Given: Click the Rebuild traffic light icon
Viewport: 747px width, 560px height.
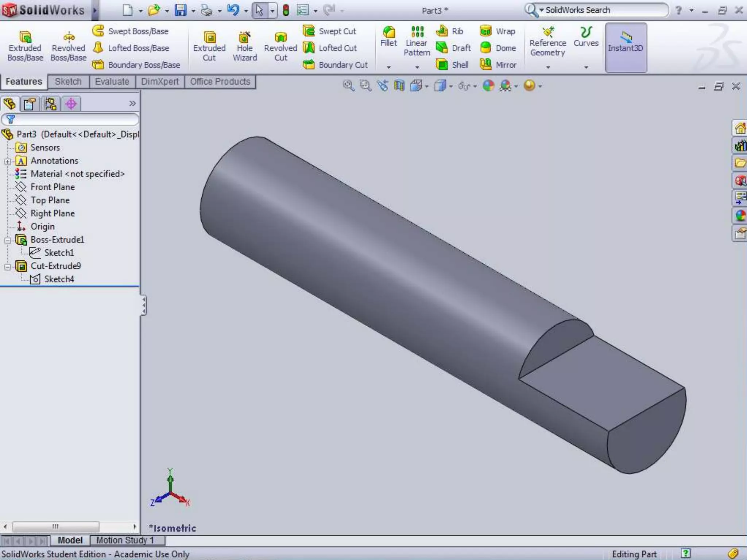Looking at the screenshot, I should (x=286, y=10).
